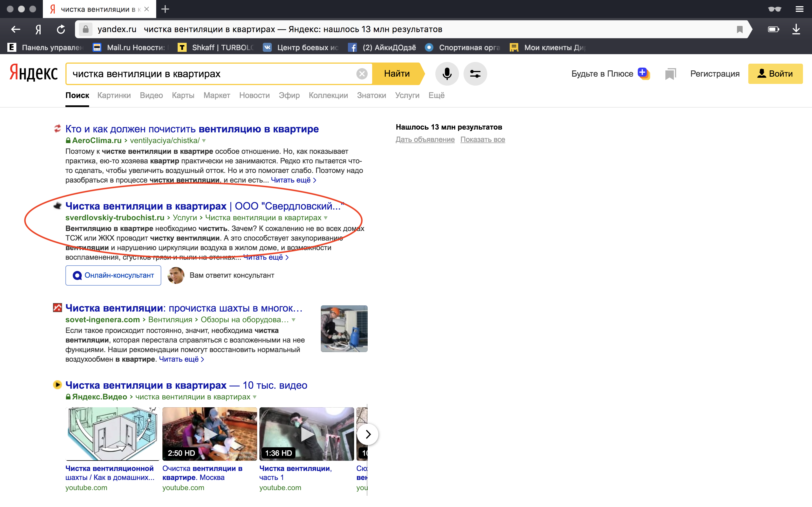Reload the page with refresh icon
The width and height of the screenshot is (812, 507).
[x=61, y=30]
